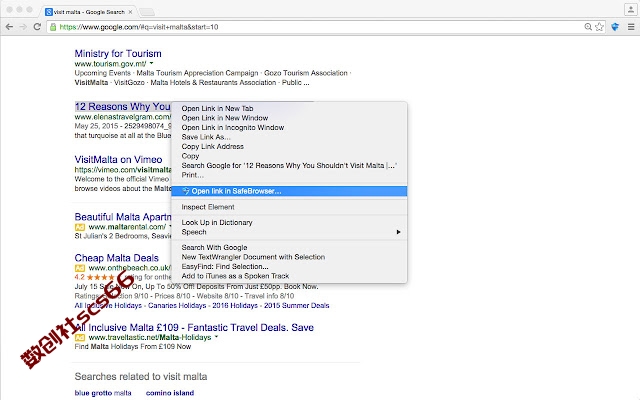Screen dimensions: 640x400
Task: Click the Ad badge beside www.maltarental.com
Action: coord(80,227)
